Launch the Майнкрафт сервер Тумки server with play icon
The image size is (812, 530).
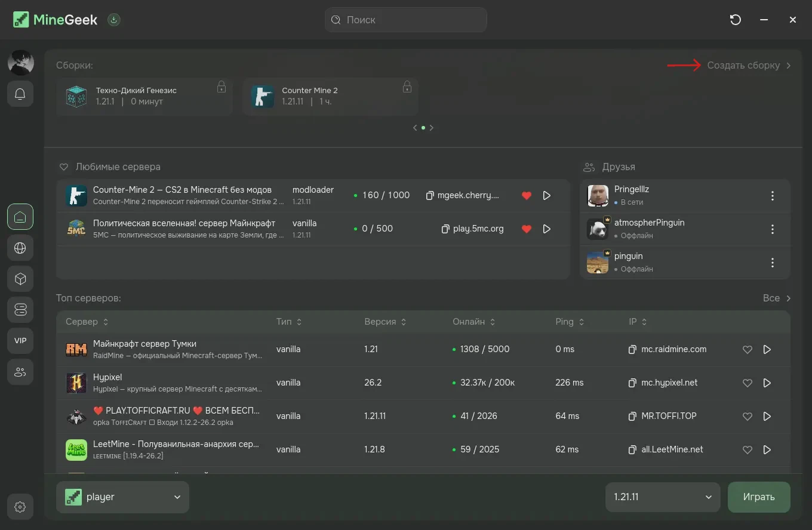coord(768,349)
